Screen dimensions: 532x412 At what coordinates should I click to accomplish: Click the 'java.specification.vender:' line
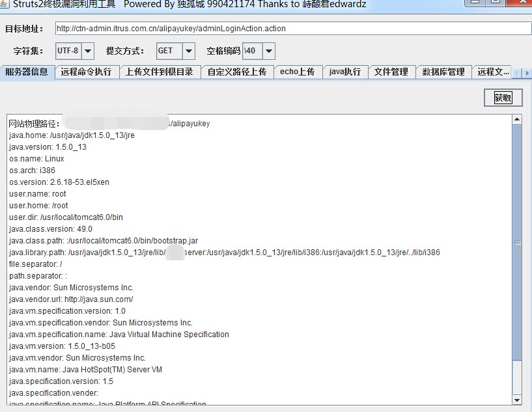tap(53, 392)
